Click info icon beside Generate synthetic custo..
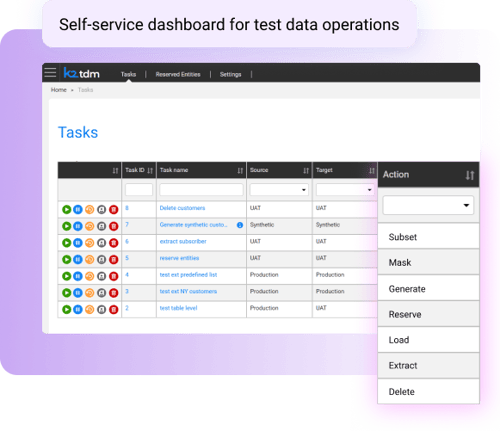 pyautogui.click(x=240, y=225)
